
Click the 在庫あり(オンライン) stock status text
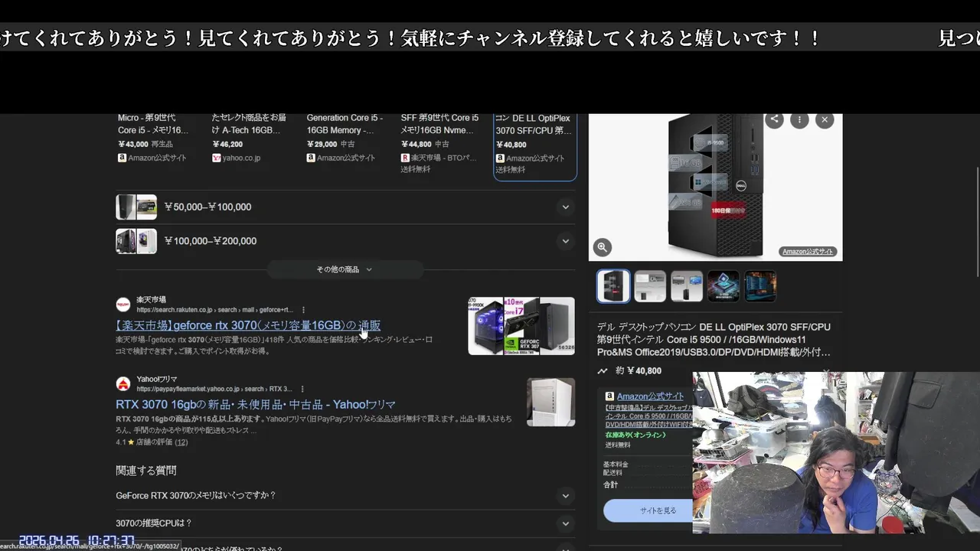point(635,435)
